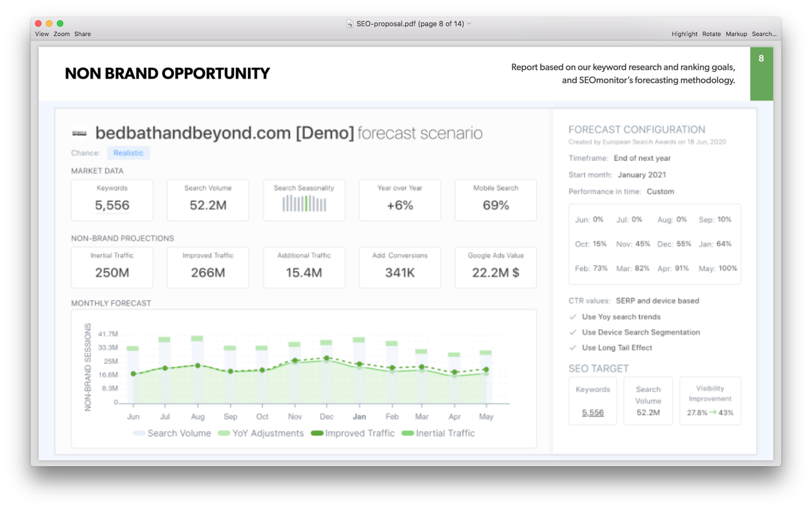Screen dimensions: 812x510
Task: Click the Jan label on chart axis
Action: 359,417
